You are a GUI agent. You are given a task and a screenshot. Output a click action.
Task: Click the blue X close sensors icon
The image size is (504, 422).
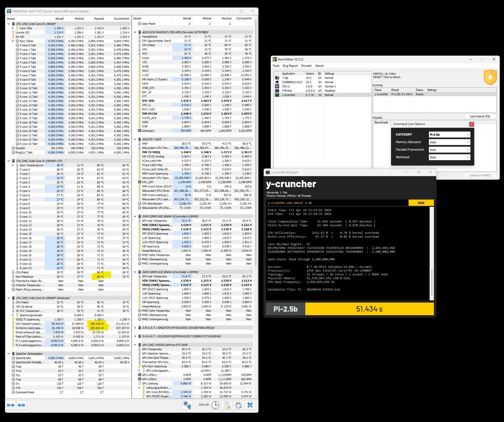click(250, 405)
